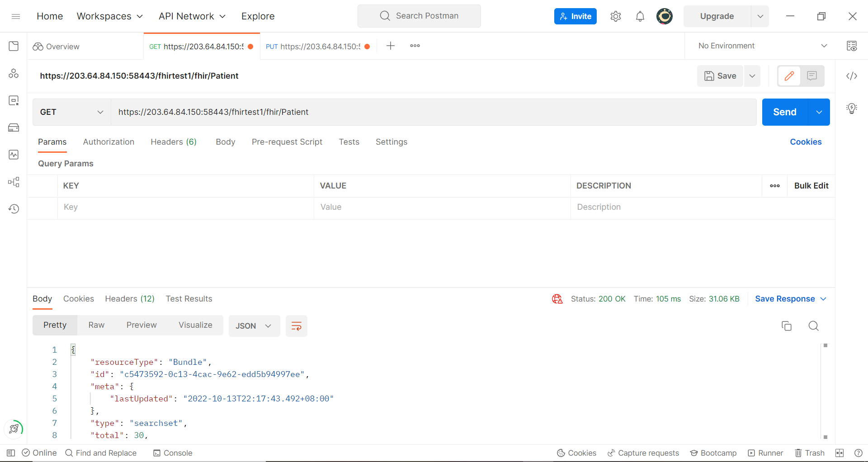Click response body vertical scrollbar
Viewport: 868px width, 462px height.
[826, 391]
